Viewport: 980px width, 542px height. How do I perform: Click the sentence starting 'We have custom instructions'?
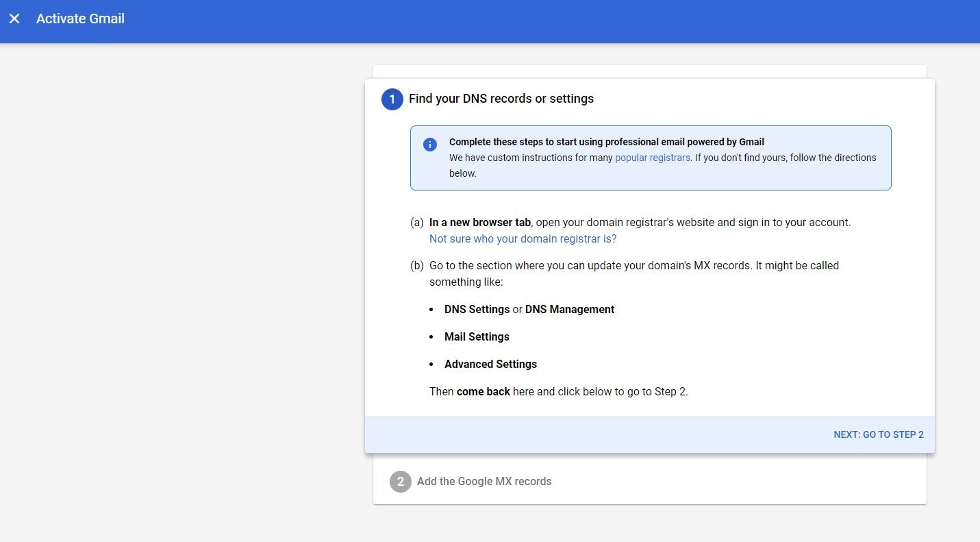[531, 158]
